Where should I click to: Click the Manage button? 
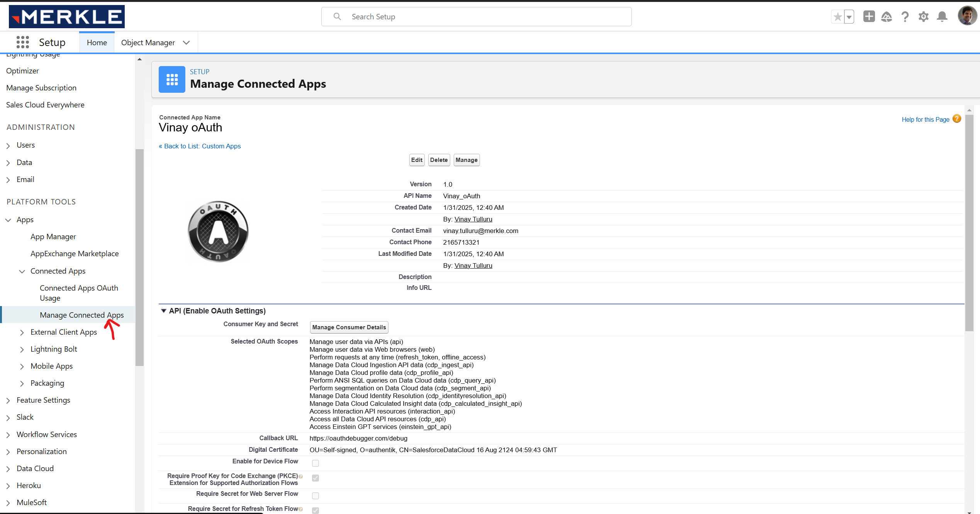click(x=466, y=160)
